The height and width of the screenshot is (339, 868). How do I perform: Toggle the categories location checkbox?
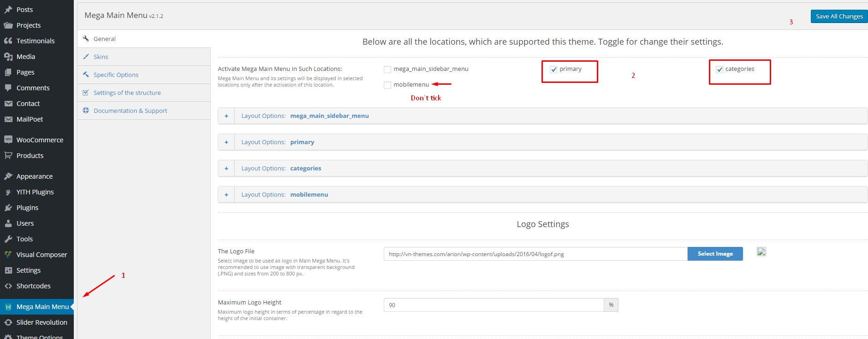click(719, 70)
